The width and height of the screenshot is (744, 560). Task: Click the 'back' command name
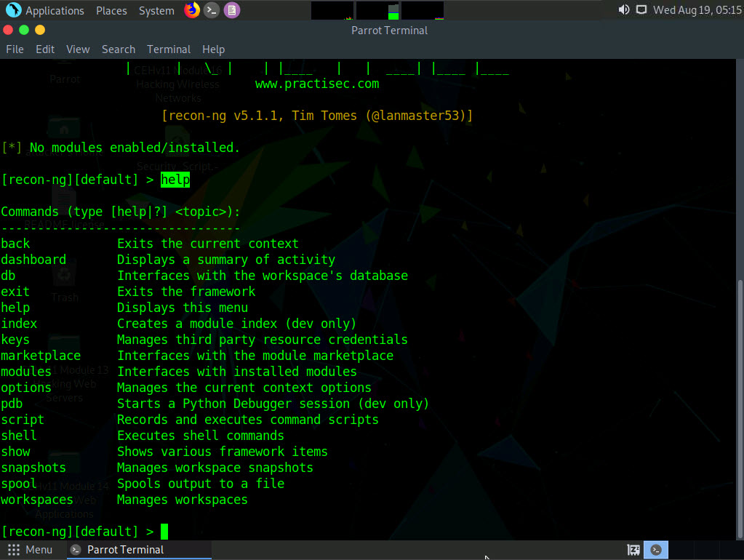(15, 244)
